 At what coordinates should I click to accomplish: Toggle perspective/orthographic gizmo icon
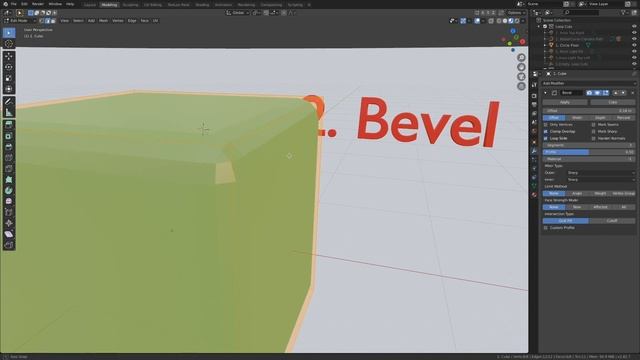(521, 86)
